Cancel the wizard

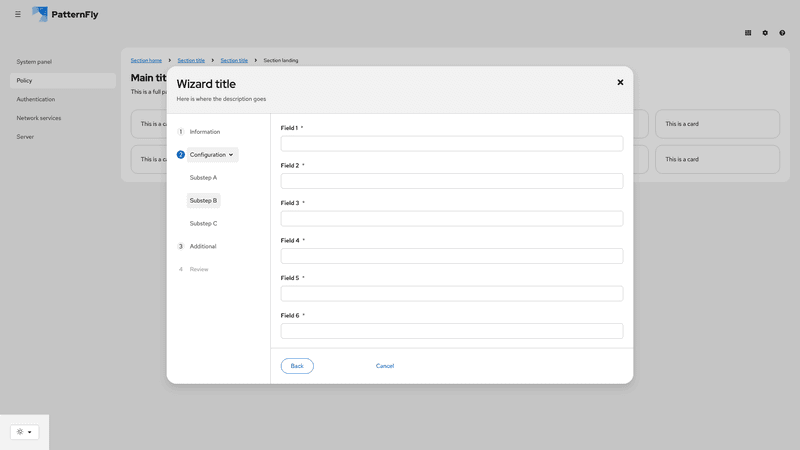(385, 366)
